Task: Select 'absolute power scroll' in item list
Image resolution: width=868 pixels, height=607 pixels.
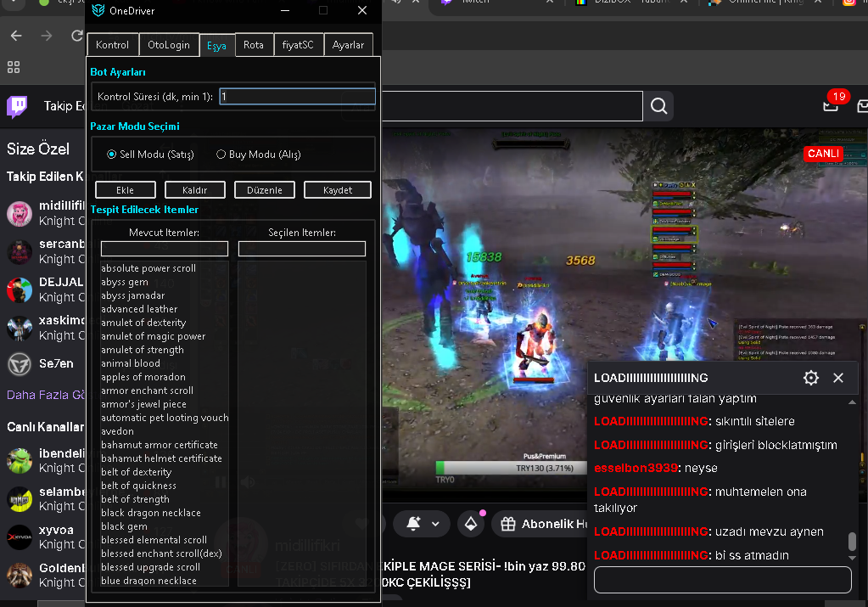Action: tap(148, 268)
